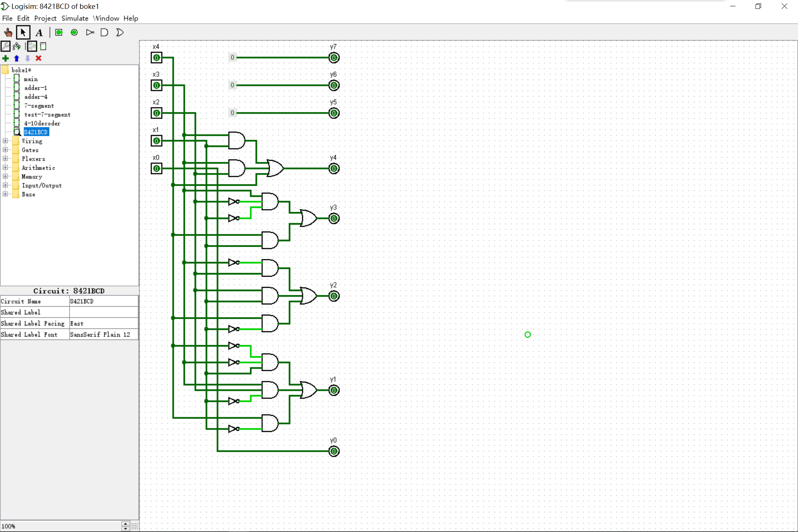Select the 4-10decoder circuit
Viewport: 798px width, 532px height.
click(42, 123)
